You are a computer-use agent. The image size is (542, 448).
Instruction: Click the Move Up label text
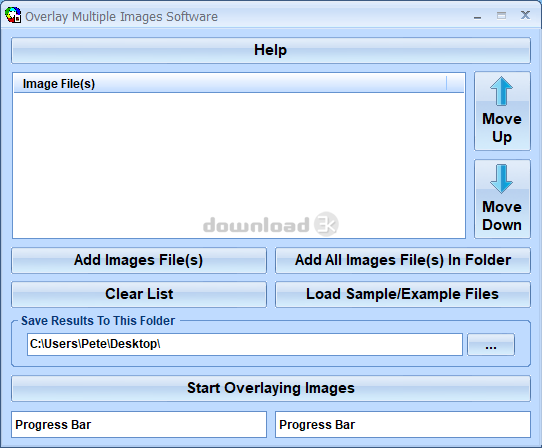point(502,128)
